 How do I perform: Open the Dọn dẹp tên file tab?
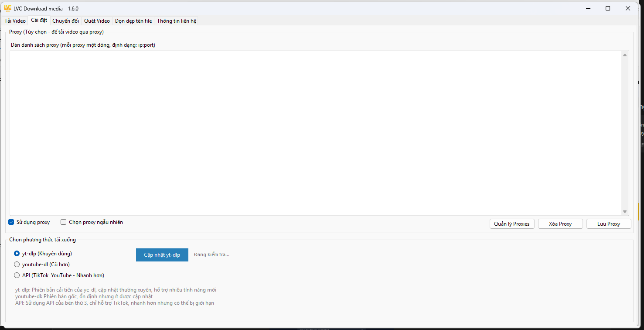coord(133,21)
